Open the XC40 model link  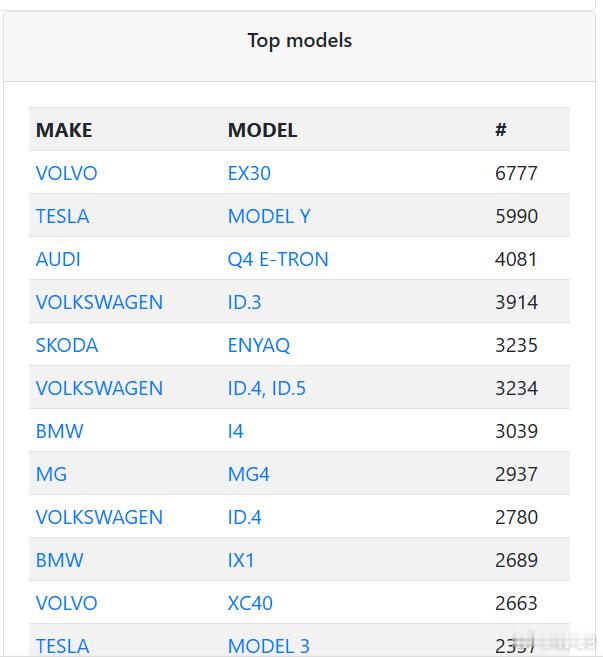click(250, 603)
